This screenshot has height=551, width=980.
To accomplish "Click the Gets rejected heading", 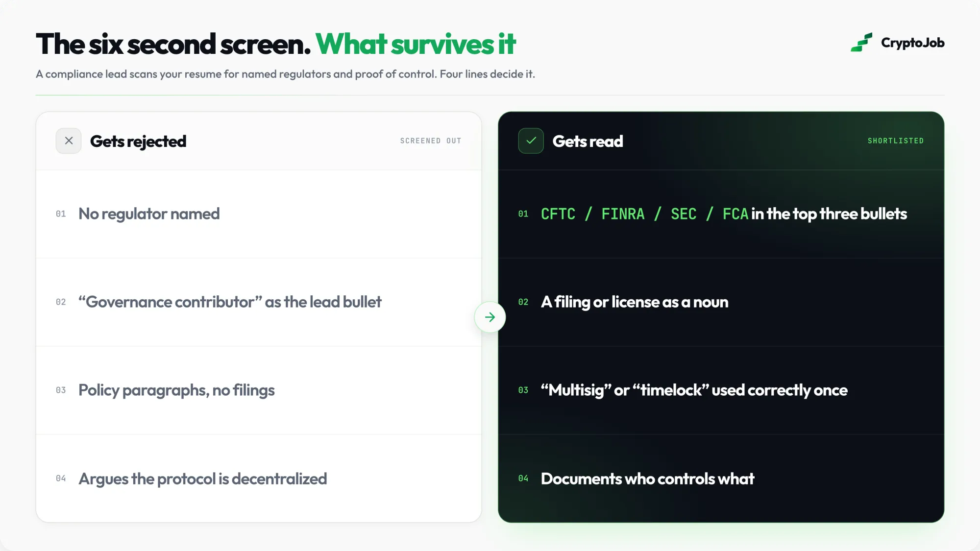I will click(x=138, y=142).
